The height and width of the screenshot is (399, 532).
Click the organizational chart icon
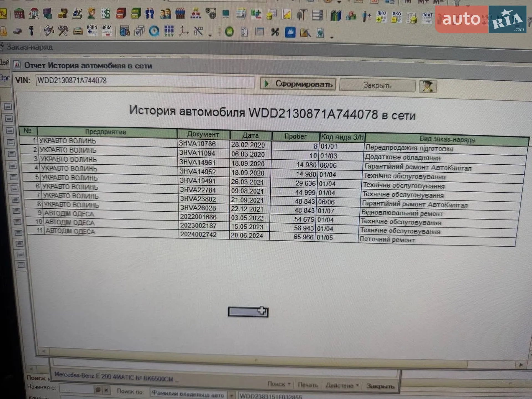click(196, 13)
